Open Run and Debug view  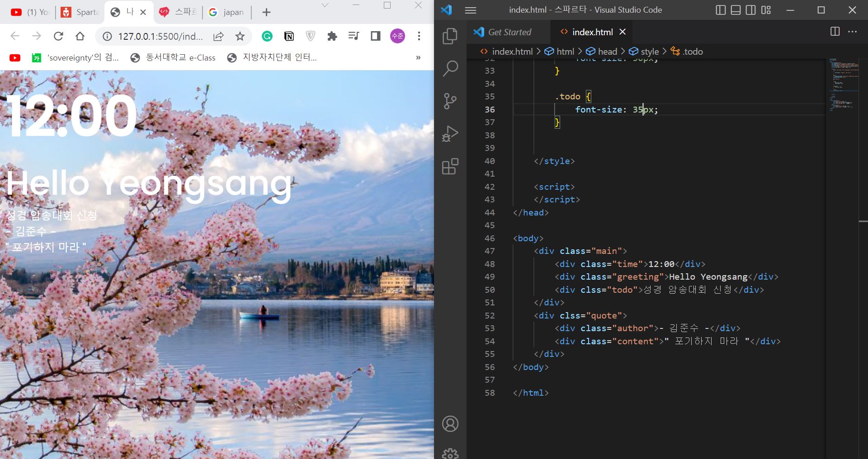450,134
